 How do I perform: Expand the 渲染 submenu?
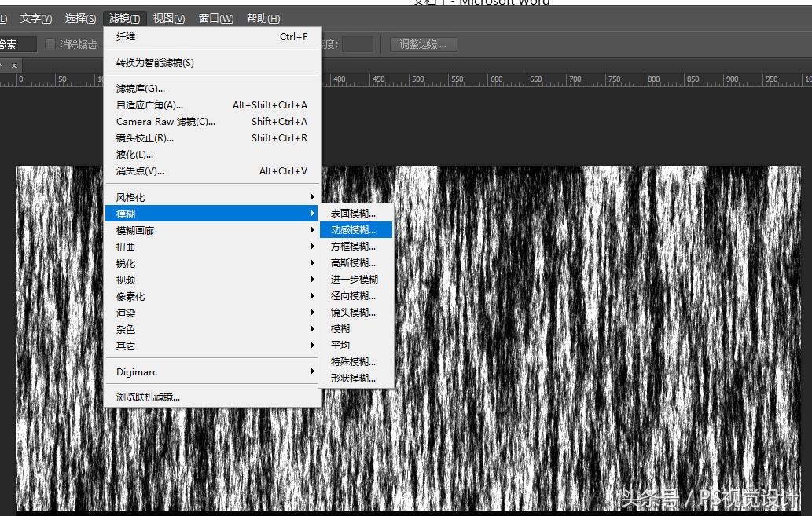(x=126, y=313)
